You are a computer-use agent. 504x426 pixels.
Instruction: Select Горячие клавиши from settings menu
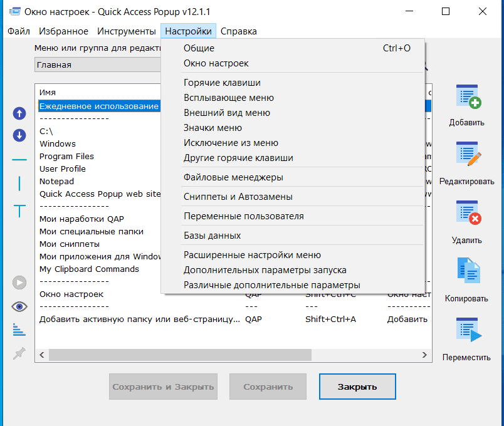click(x=222, y=83)
